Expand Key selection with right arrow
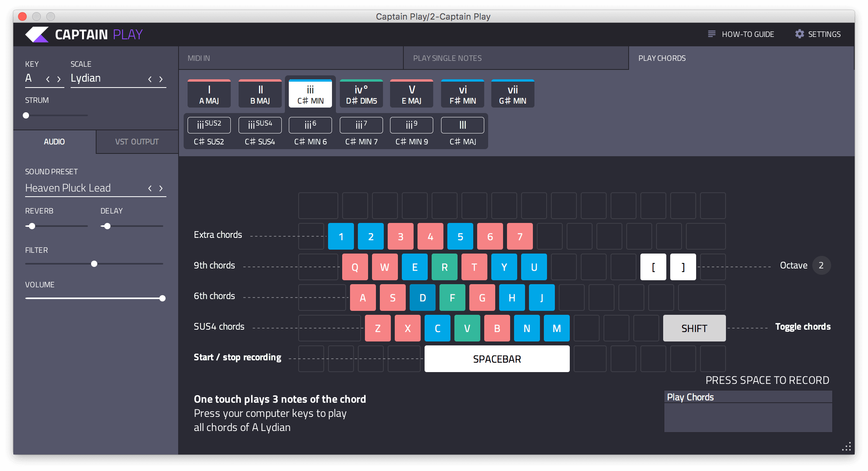 coord(60,79)
